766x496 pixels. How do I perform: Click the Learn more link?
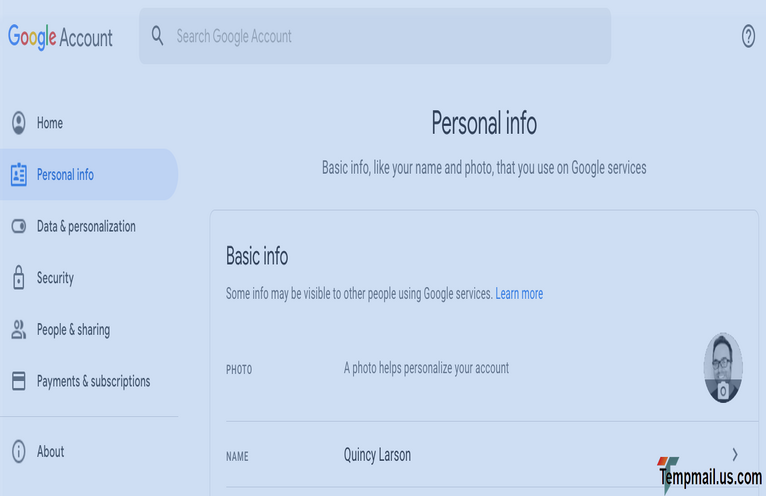(x=519, y=294)
